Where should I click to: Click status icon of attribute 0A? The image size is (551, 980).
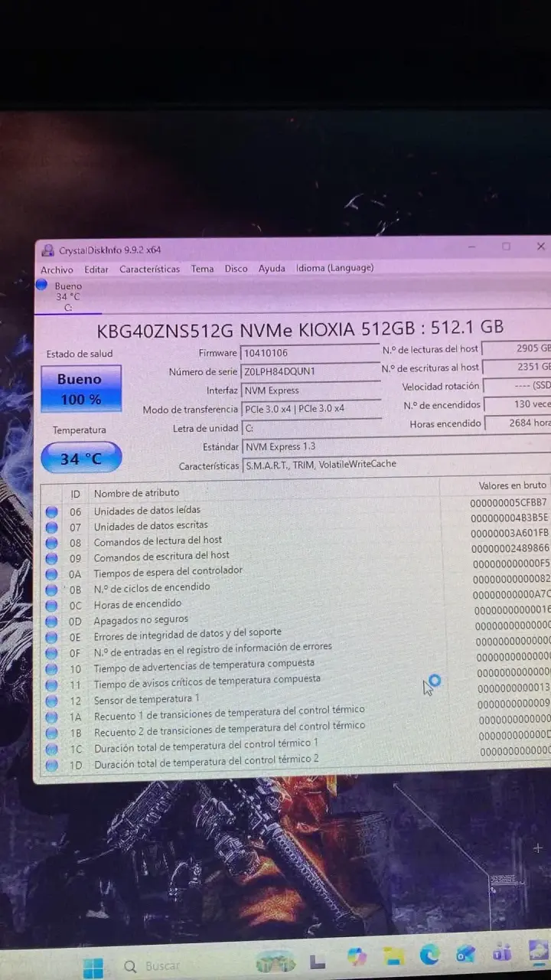tap(51, 574)
